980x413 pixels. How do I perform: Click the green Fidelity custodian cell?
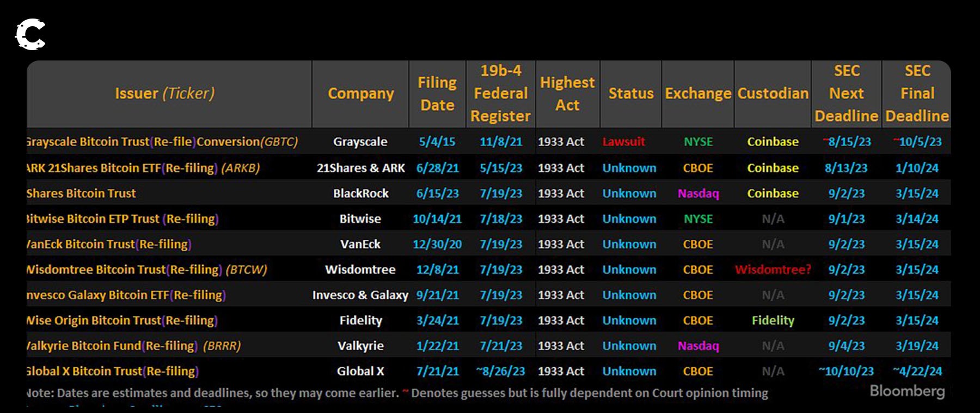coord(773,320)
